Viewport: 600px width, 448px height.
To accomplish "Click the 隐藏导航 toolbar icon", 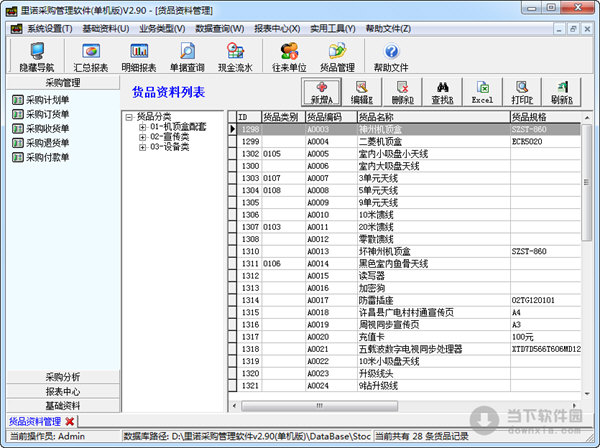I will (36, 55).
